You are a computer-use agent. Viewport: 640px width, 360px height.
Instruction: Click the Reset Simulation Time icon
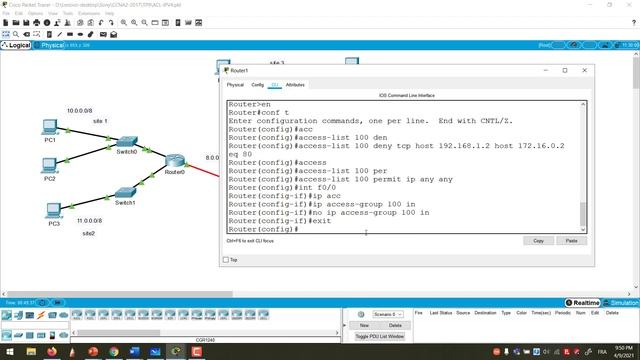(42, 303)
